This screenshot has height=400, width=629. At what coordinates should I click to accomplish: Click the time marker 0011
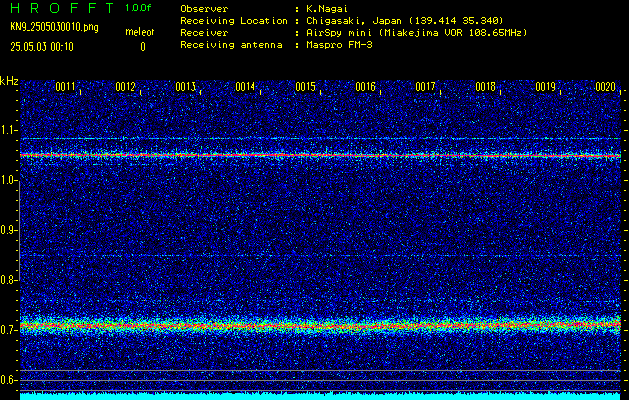point(65,87)
